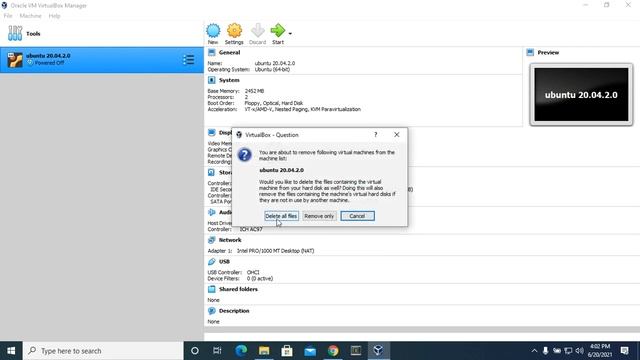
Task: Click the Storage section icon
Action: click(211, 173)
